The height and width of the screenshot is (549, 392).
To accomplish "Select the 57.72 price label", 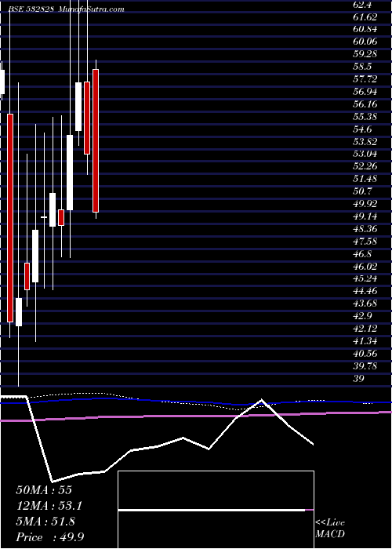I will tap(365, 79).
